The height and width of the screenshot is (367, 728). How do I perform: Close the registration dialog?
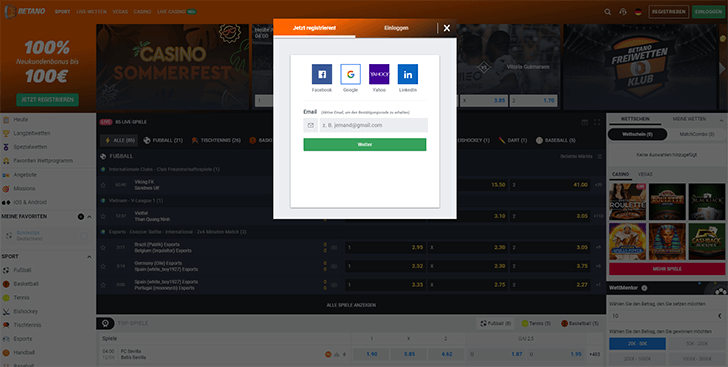pyautogui.click(x=447, y=28)
